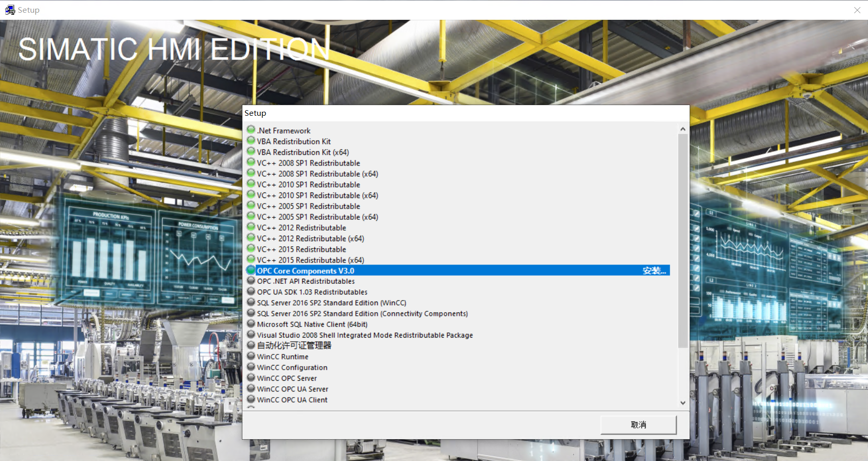Select the Visual Studio 2008 Shell package entry
Screen dimensions: 868x461
pos(364,335)
